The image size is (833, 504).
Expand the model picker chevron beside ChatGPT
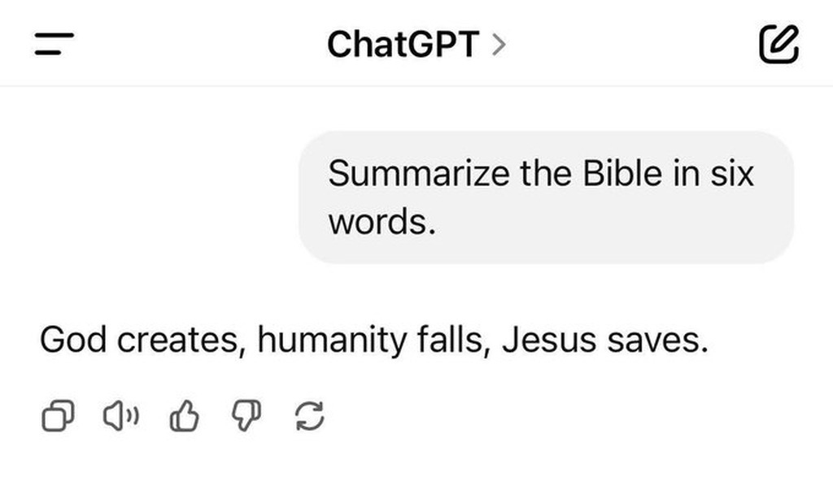[499, 45]
